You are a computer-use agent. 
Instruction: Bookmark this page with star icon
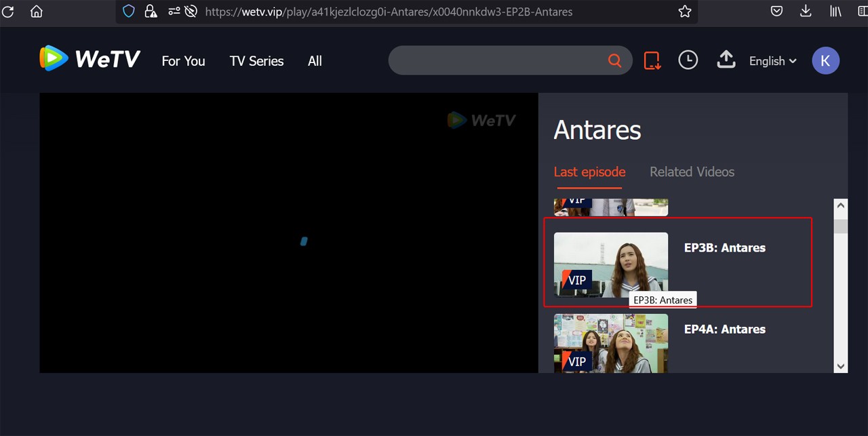(x=685, y=12)
